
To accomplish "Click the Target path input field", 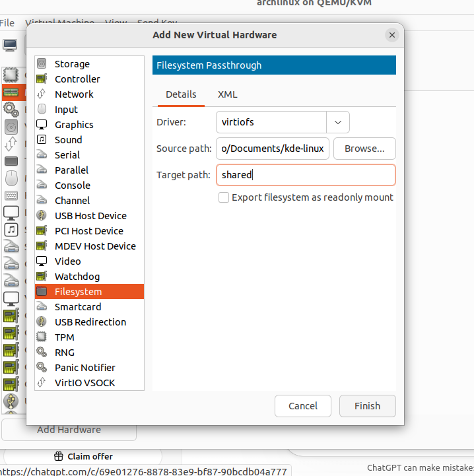I will (x=306, y=175).
